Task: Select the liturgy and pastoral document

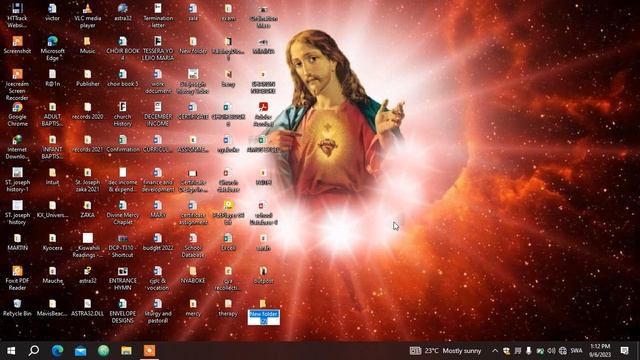Action: tap(158, 311)
